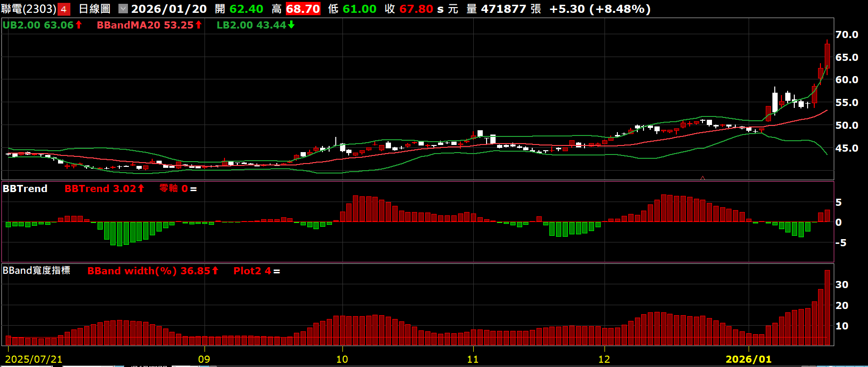Screen dimensions: 868x367
Task: Click the 2026/01 date axis label
Action: click(x=748, y=359)
